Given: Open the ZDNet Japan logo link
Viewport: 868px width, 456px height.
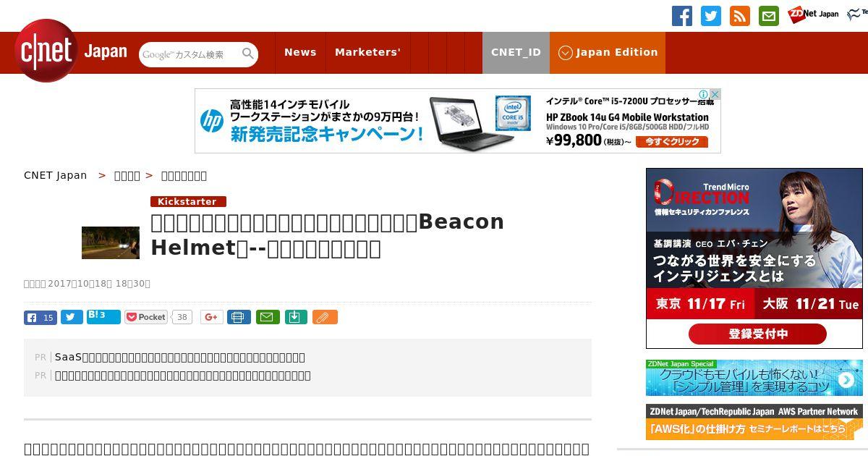Looking at the screenshot, I should (813, 14).
